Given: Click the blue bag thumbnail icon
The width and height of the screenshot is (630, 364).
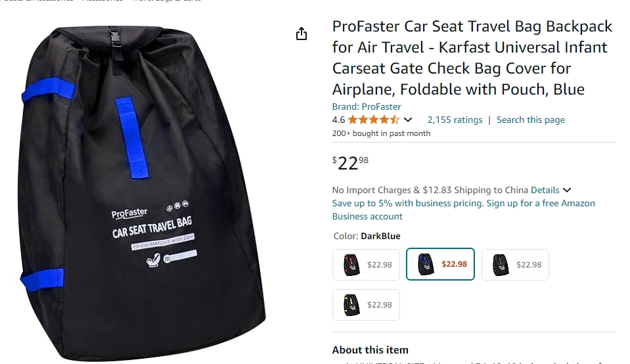Looking at the screenshot, I should pos(426,264).
